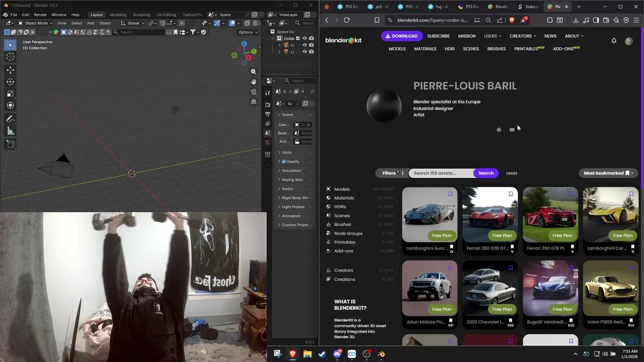The height and width of the screenshot is (362, 644).
Task: Open File Explorer from the taskbar
Action: tap(307, 354)
